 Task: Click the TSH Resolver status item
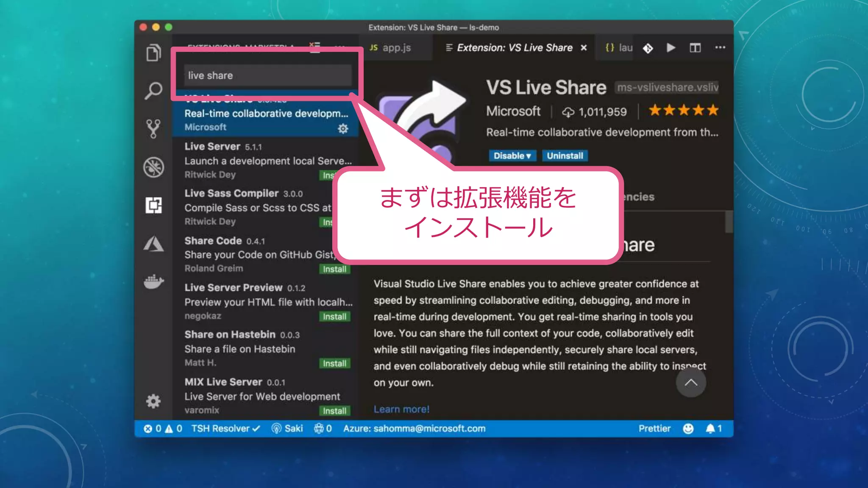225,429
